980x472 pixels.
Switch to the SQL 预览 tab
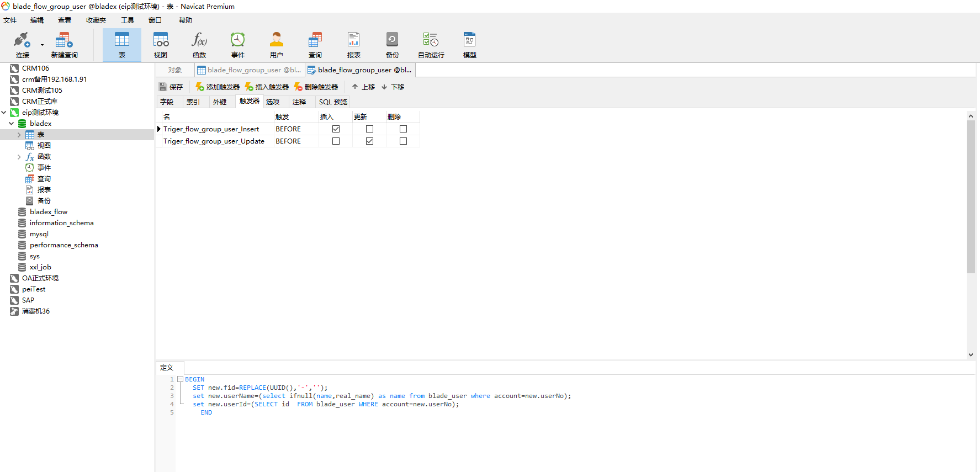click(x=333, y=102)
